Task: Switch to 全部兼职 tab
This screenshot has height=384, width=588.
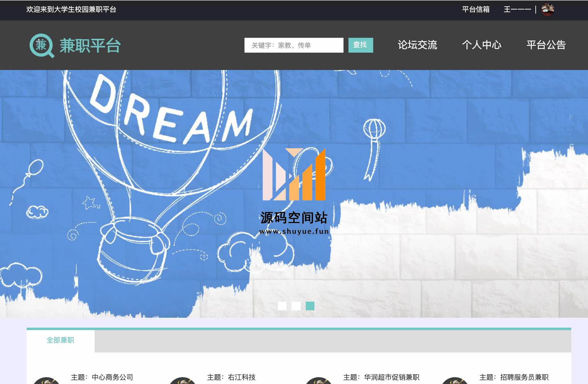Action: 60,340
